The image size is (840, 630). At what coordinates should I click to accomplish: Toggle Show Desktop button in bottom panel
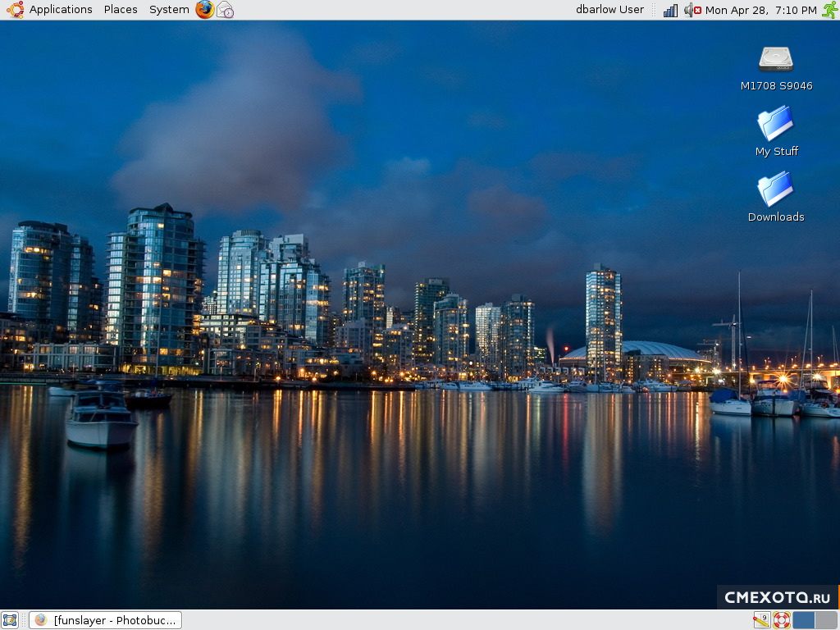click(x=10, y=620)
